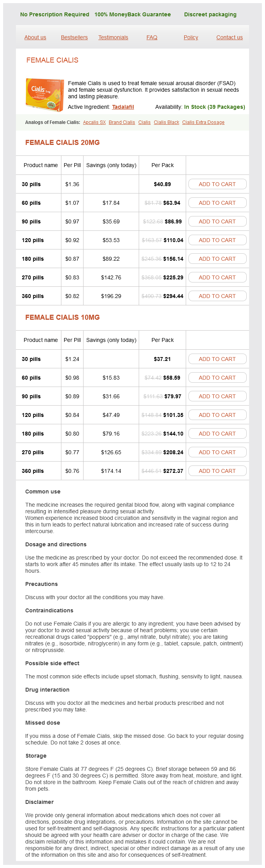
Task: Open the Contact us page
Action: 229,37
